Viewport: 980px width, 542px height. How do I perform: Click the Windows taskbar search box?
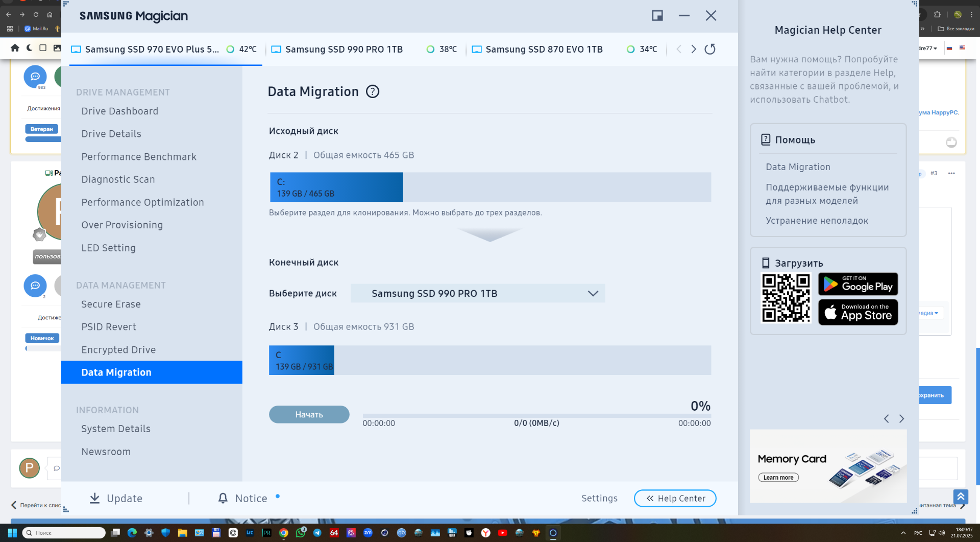pyautogui.click(x=64, y=533)
